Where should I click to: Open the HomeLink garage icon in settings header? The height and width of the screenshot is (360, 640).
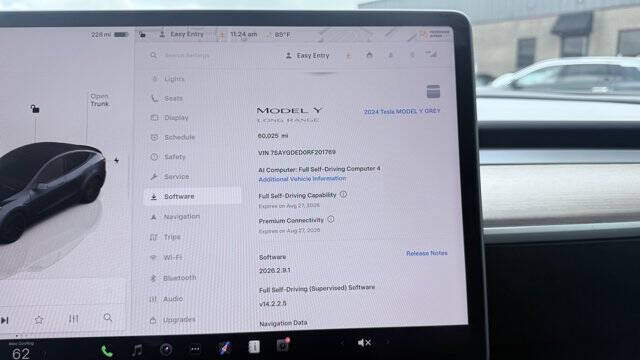(x=369, y=55)
